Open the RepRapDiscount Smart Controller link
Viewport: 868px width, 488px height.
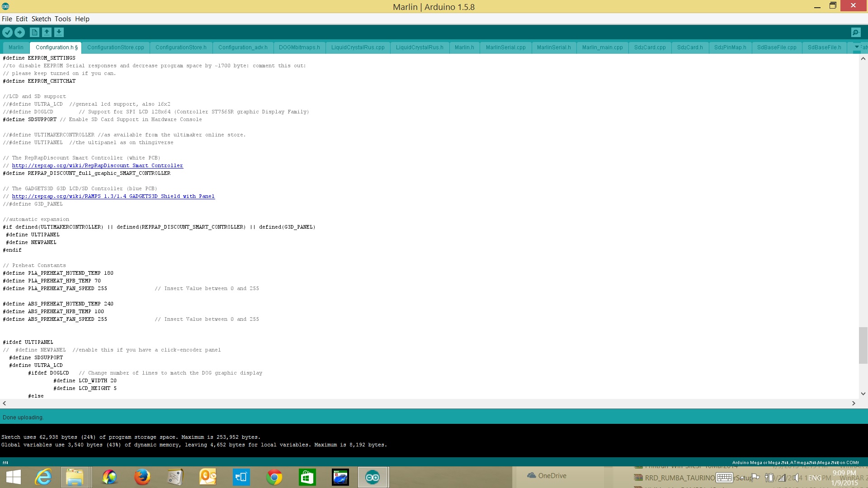pos(97,166)
